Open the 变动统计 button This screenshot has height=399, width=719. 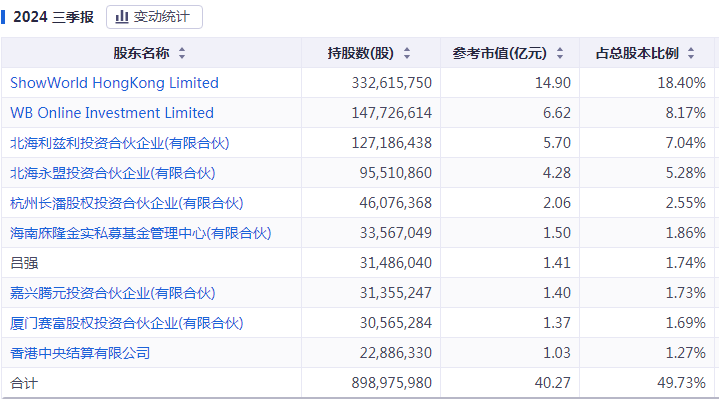click(155, 17)
